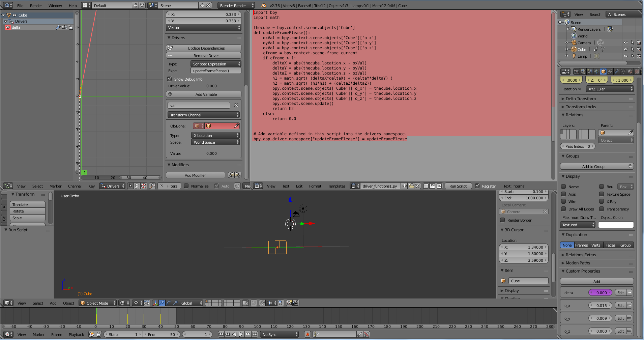Click the record auto-keyframe button

[x=307, y=334]
